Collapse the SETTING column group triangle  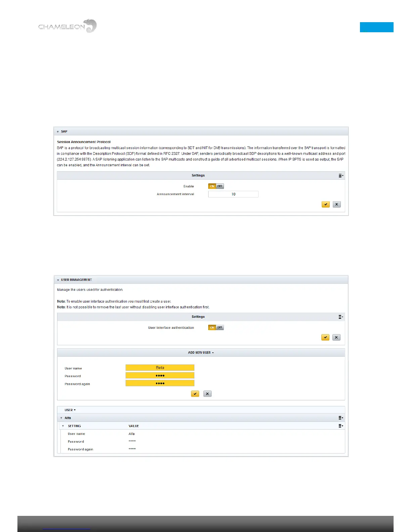pyautogui.click(x=63, y=426)
